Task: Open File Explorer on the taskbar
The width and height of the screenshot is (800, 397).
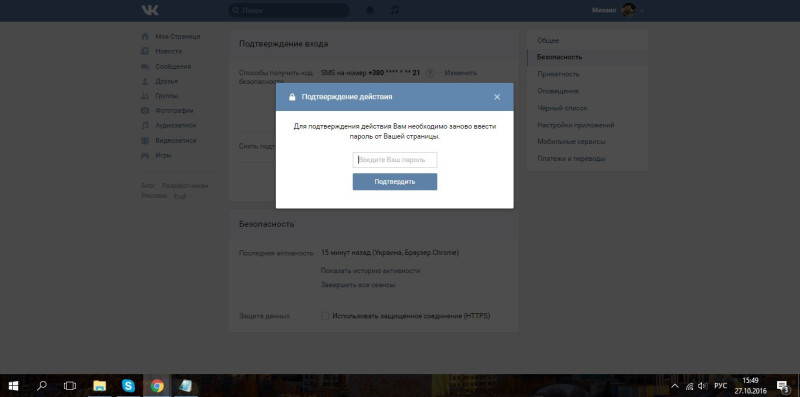Action: (99, 386)
